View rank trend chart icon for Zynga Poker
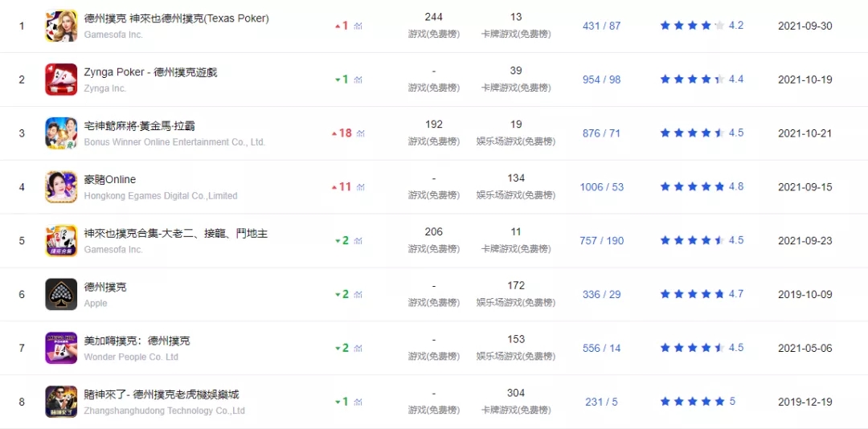The height and width of the screenshot is (429, 868). point(358,80)
